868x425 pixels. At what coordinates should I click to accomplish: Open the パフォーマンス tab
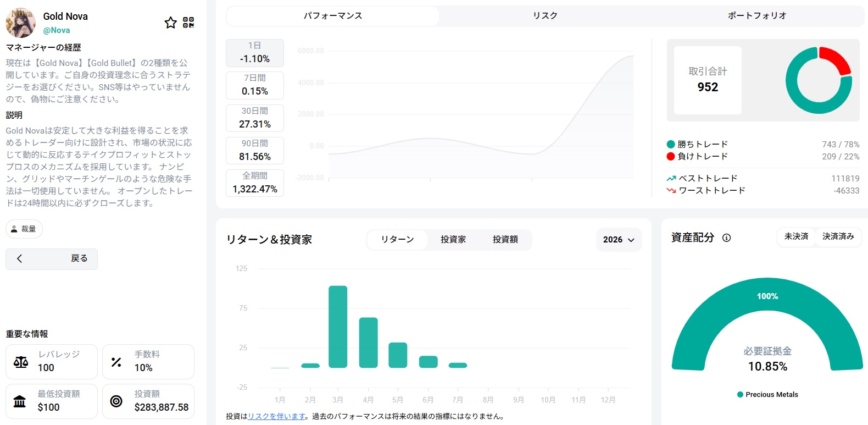[x=333, y=16]
